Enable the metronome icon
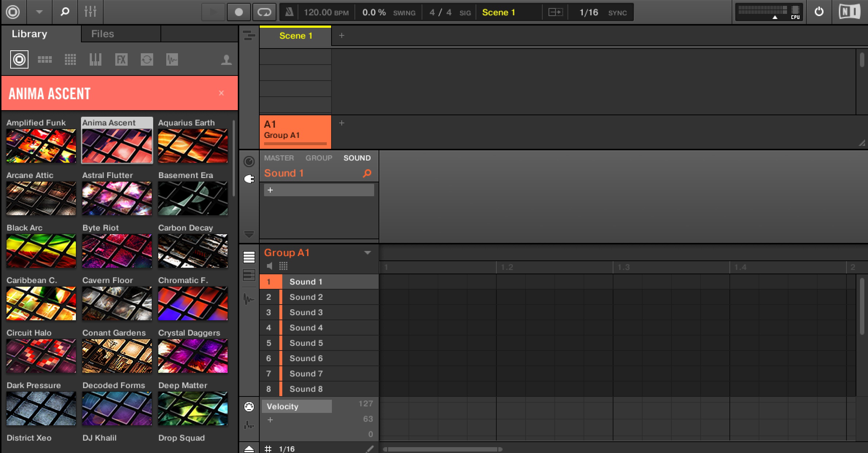Image resolution: width=868 pixels, height=453 pixels. (289, 12)
